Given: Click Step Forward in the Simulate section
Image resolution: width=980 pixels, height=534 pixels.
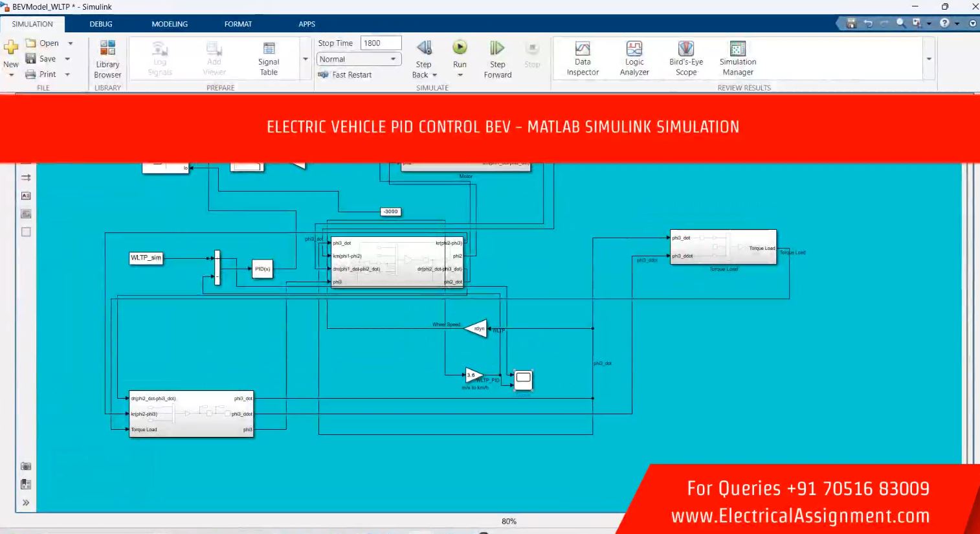Looking at the screenshot, I should (x=497, y=58).
